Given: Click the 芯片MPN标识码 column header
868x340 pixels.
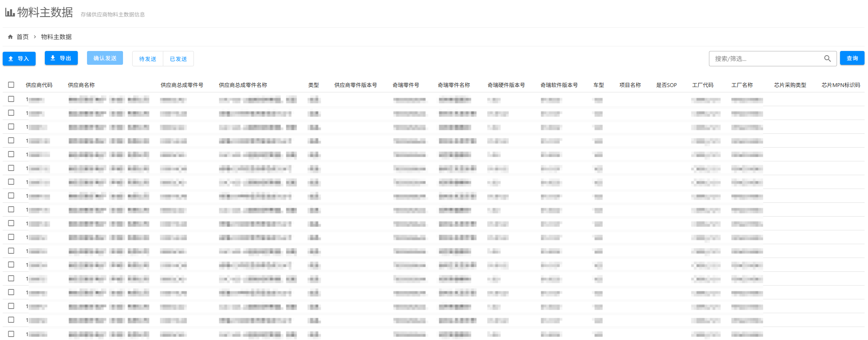Looking at the screenshot, I should [841, 85].
